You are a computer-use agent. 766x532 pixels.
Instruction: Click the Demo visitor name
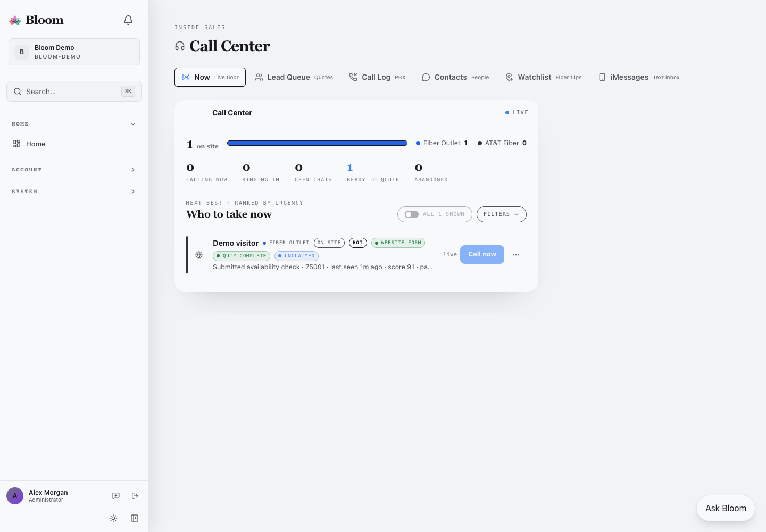tap(236, 243)
